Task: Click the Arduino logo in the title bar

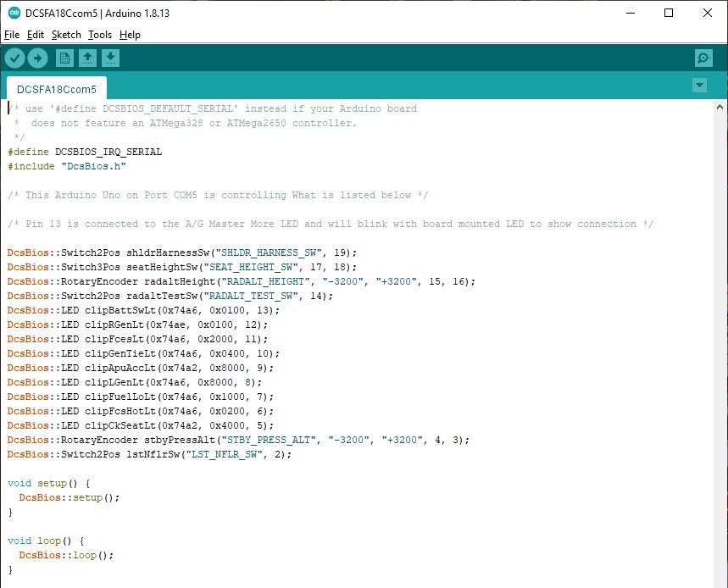Action: tap(14, 13)
